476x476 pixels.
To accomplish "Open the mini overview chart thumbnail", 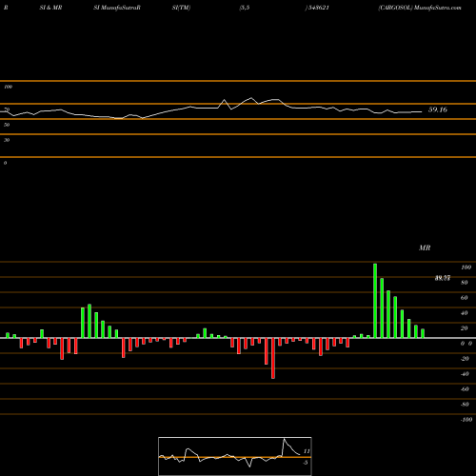I will [x=235, y=456].
